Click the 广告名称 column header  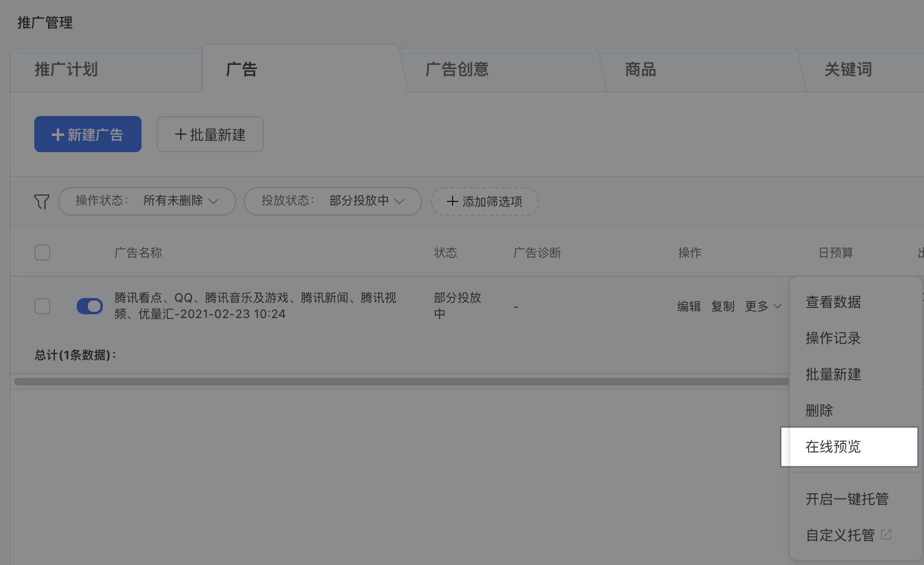[138, 253]
